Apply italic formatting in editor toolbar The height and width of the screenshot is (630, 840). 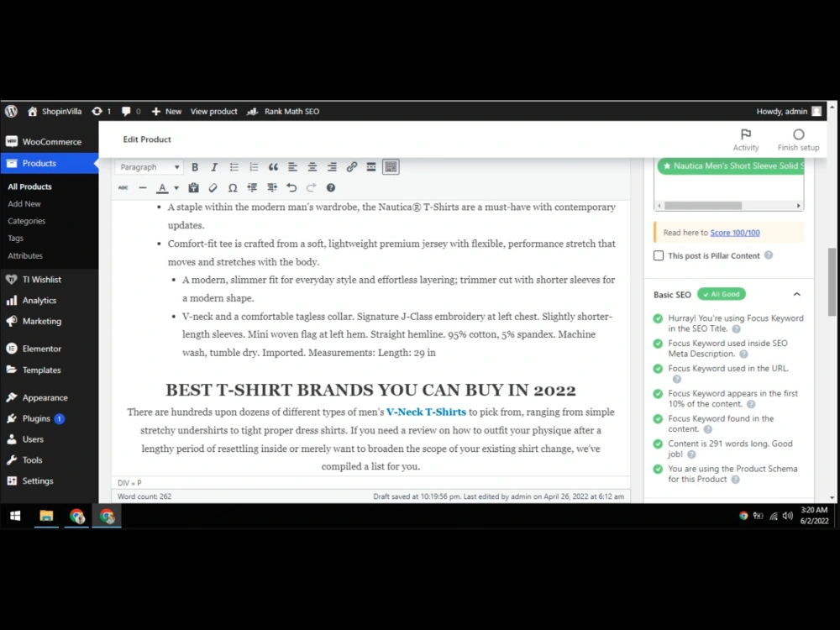(214, 167)
